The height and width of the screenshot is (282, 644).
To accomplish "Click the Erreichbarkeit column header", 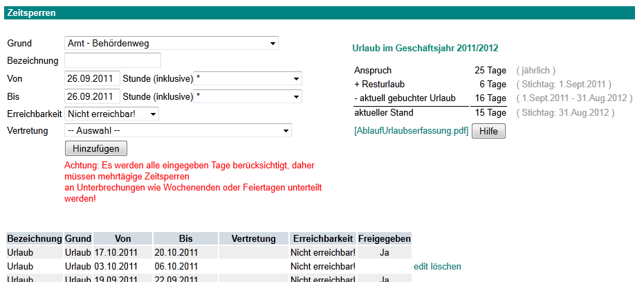I will click(323, 239).
